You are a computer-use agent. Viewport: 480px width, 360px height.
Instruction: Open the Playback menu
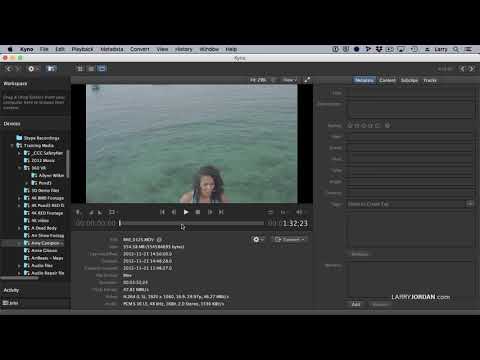coord(82,49)
